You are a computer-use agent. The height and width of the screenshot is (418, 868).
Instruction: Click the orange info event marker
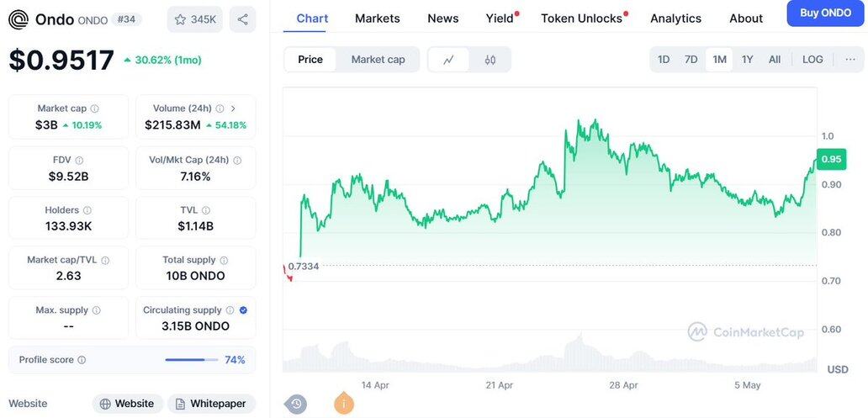344,404
